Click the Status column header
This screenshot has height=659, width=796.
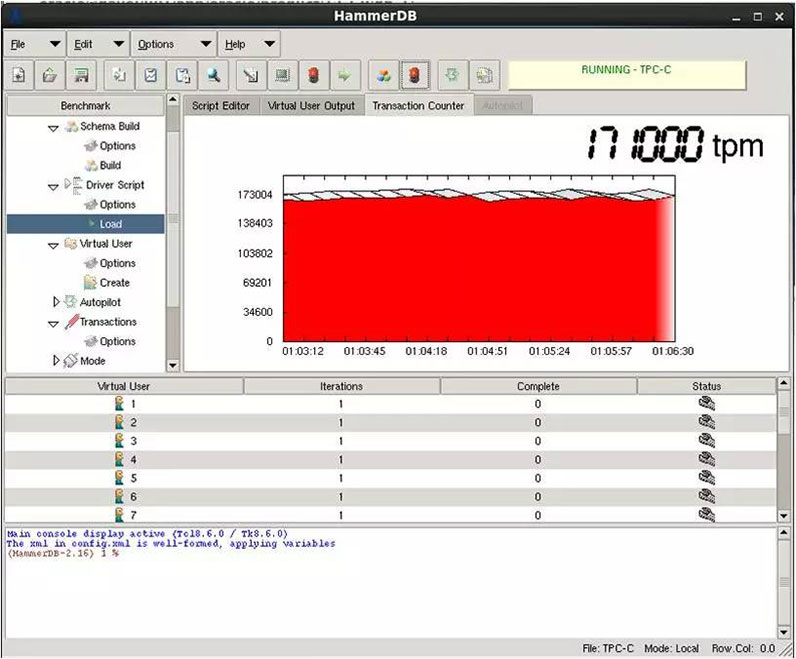pyautogui.click(x=707, y=386)
